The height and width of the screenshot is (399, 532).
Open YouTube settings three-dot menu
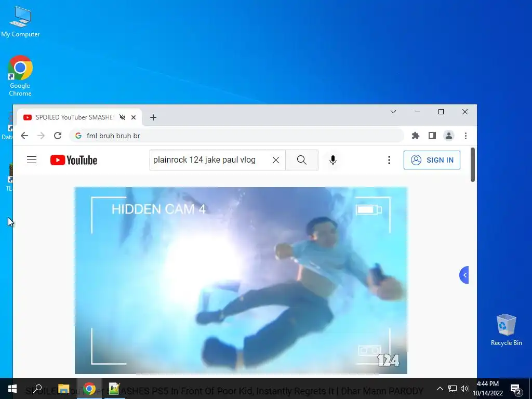click(x=389, y=160)
